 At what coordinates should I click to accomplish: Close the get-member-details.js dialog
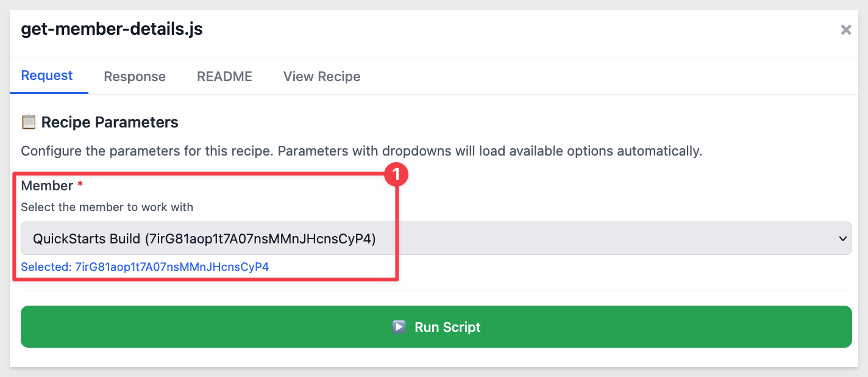(845, 30)
